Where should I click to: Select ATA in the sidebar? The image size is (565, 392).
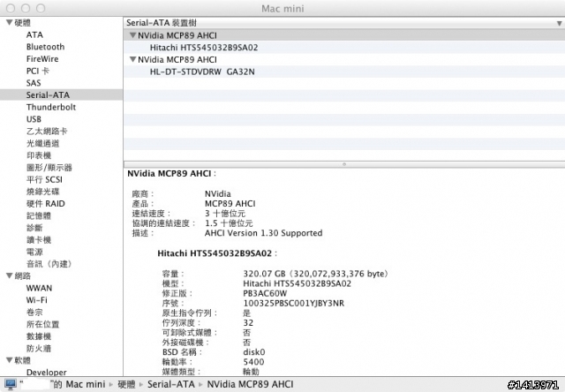[34, 35]
